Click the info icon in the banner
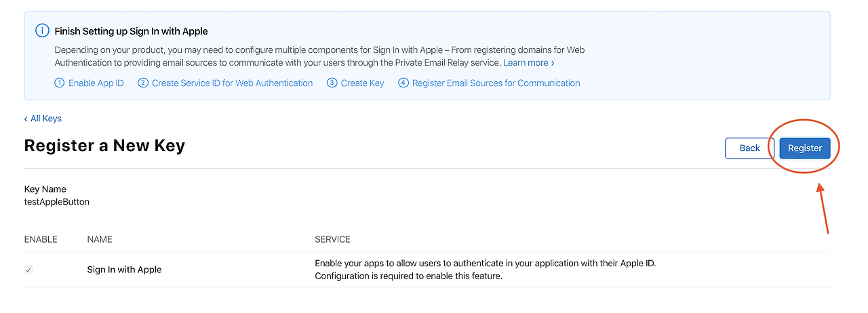Screen dimensions: 868x313 [x=42, y=30]
